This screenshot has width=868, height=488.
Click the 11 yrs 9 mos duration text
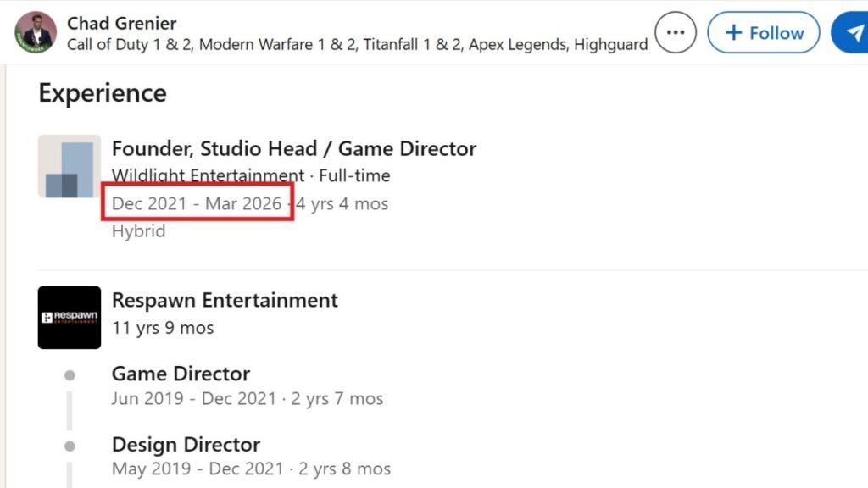(163, 327)
